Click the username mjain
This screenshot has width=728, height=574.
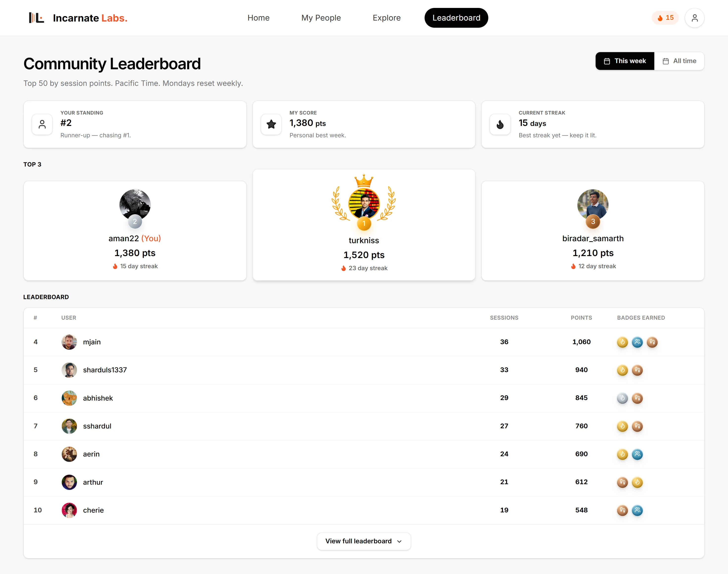click(92, 342)
